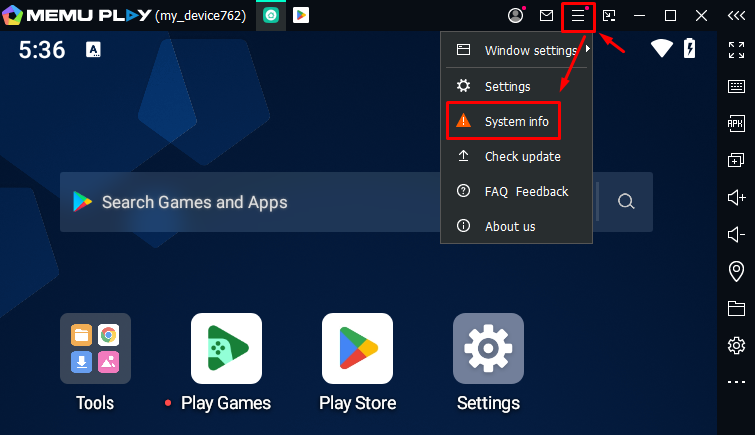
Task: Open FAQ Feedback menu entry
Action: tap(516, 192)
